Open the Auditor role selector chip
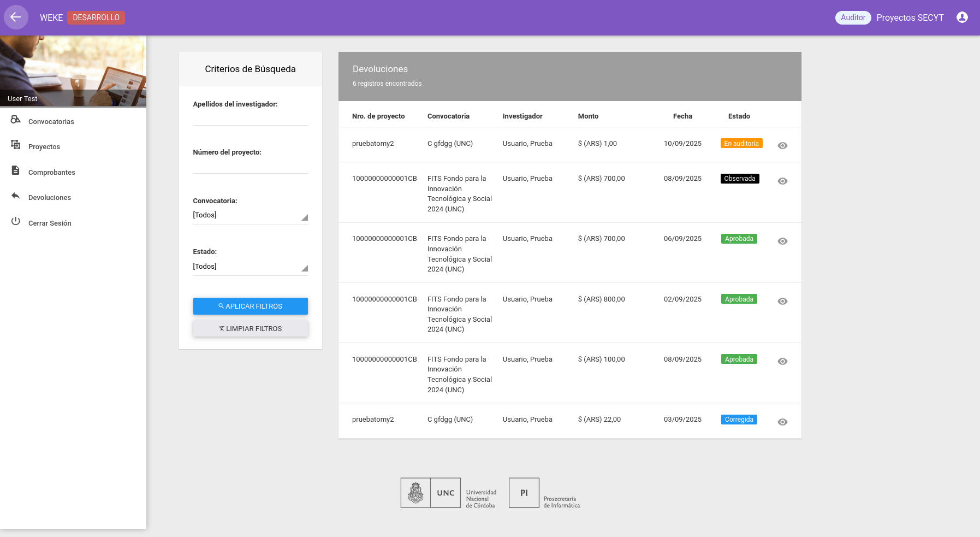 pos(853,17)
